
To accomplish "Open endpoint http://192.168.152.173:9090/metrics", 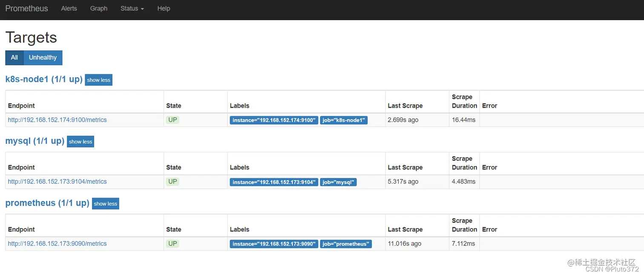I will (x=57, y=244).
